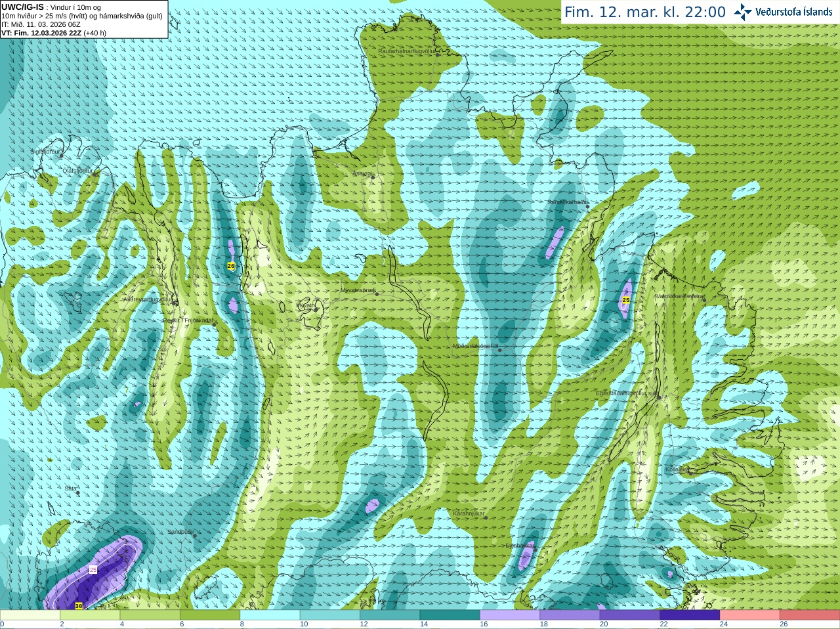840x629 pixels.
Task: Click the 22–24 m/s dark indigo swatch
Action: (690, 615)
